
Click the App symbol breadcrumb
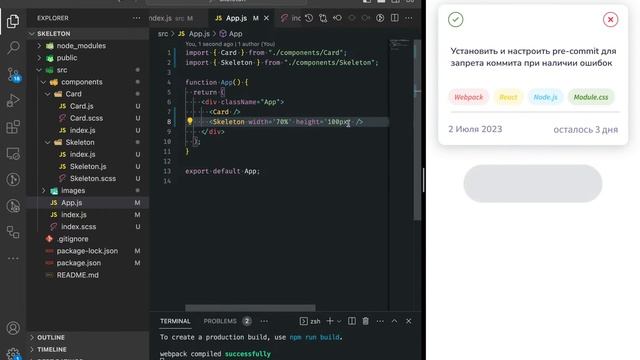click(231, 34)
